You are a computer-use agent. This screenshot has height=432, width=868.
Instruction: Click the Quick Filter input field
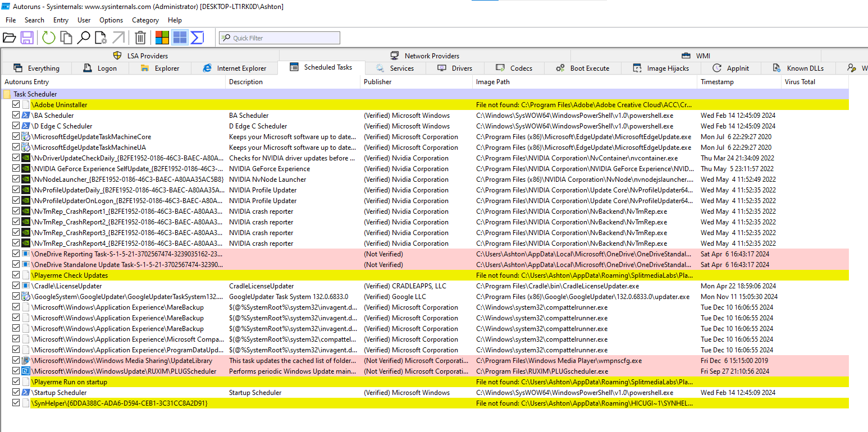click(280, 38)
